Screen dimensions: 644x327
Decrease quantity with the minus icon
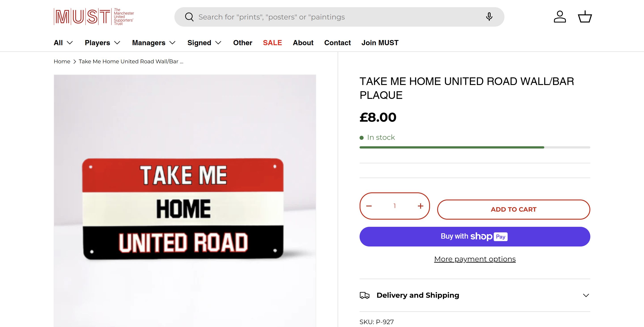coord(369,206)
